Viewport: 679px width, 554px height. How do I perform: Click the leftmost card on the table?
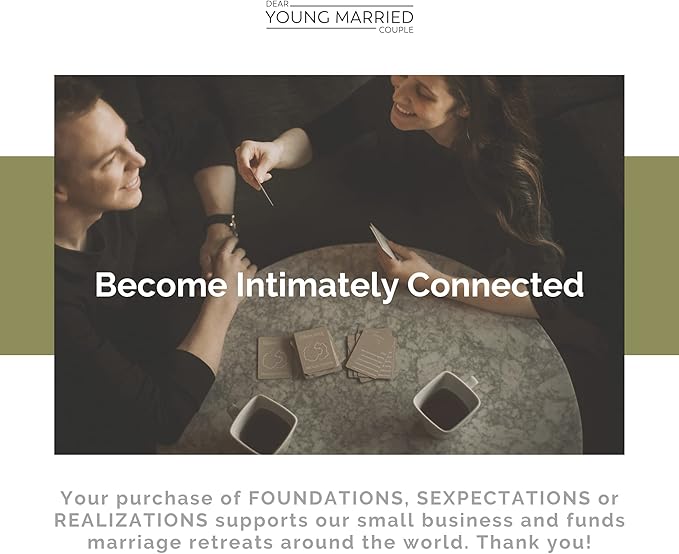click(273, 354)
